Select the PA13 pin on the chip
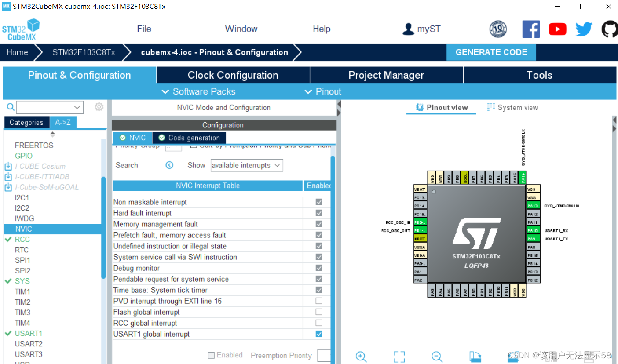This screenshot has height=364, width=618. [x=533, y=206]
